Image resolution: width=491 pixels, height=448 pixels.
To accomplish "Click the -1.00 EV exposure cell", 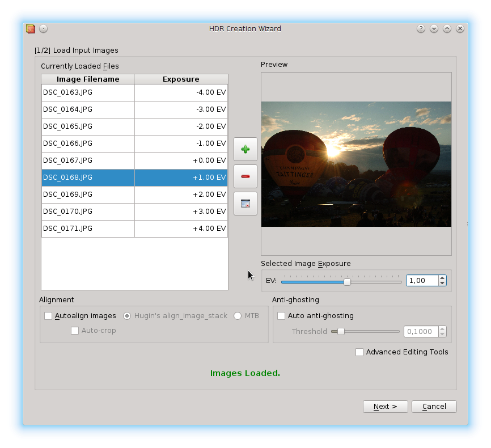I will coord(181,143).
